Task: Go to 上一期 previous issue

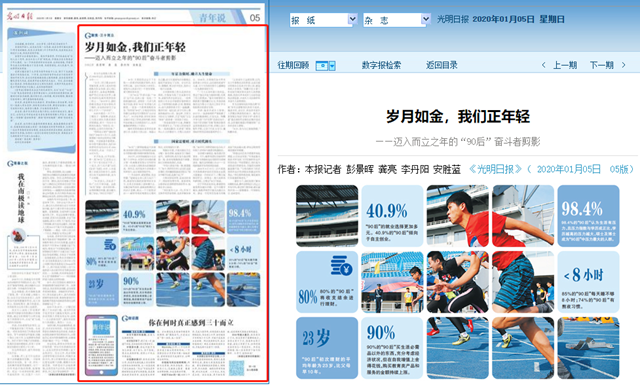Action: point(565,65)
